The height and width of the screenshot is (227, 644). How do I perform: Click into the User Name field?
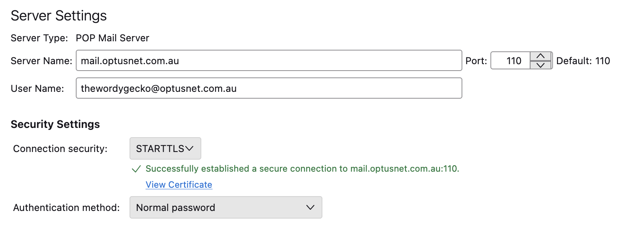click(269, 88)
